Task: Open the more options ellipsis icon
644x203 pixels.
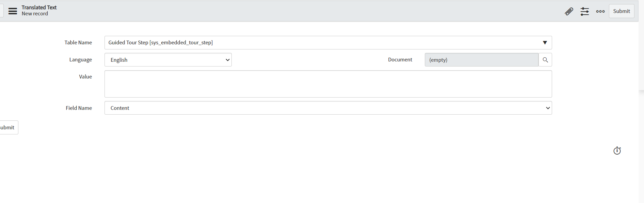Action: tap(600, 11)
